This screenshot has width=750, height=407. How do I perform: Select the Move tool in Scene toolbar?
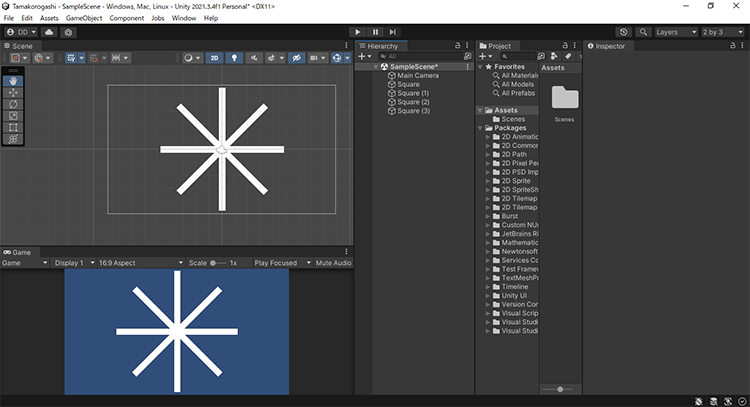tap(13, 92)
